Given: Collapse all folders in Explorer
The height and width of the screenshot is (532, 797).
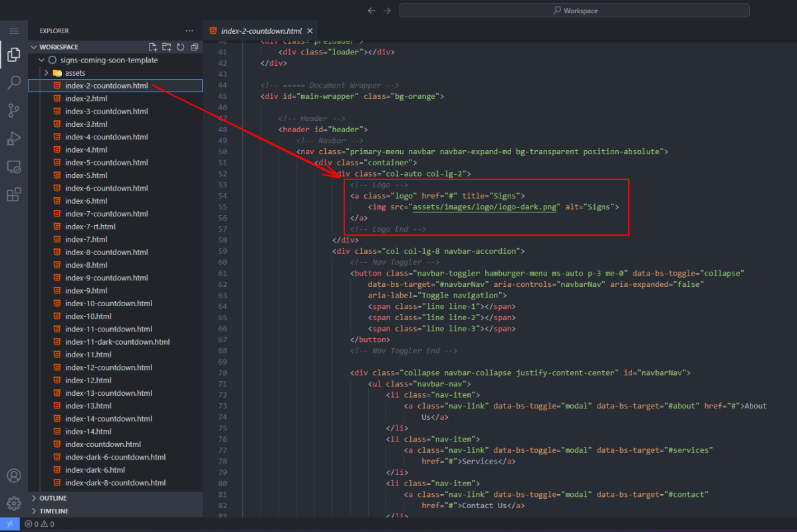Looking at the screenshot, I should [x=194, y=47].
